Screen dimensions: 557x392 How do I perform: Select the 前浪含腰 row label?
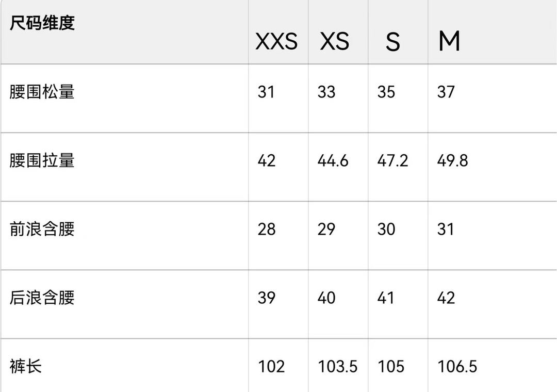tap(42, 229)
